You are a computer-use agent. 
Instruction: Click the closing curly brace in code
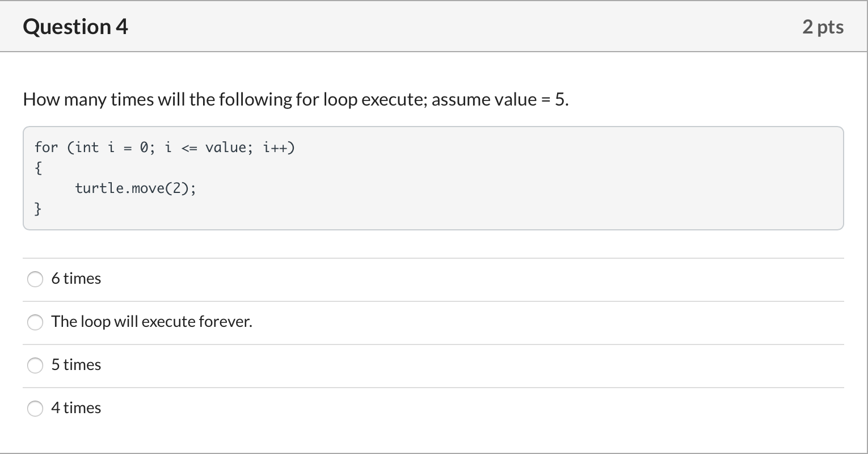(38, 209)
